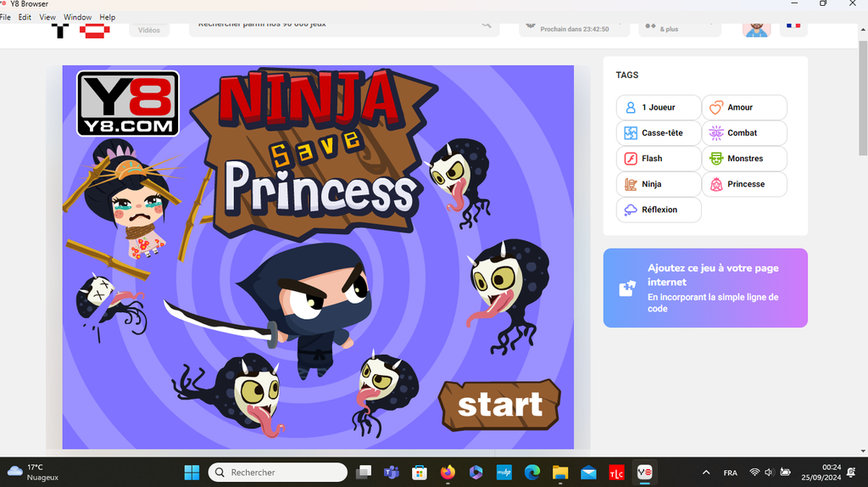Viewport: 868px width, 487px height.
Task: Open the French flag language selector
Action: click(793, 27)
